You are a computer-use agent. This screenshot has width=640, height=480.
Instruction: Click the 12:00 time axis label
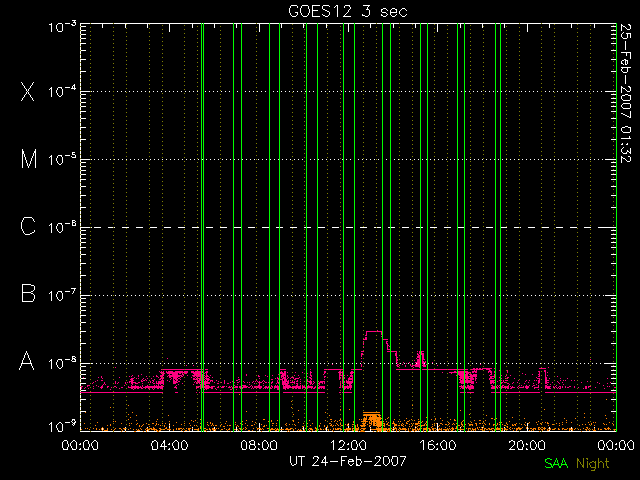(348, 444)
